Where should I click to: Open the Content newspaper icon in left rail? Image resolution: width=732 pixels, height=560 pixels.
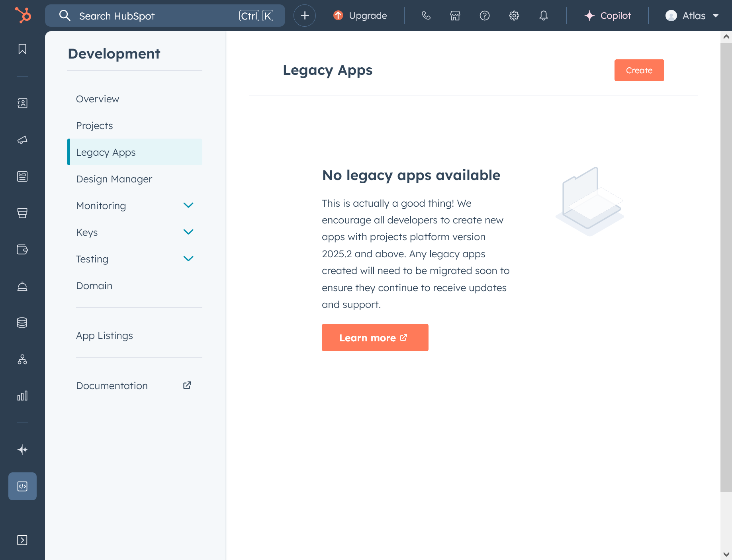tap(22, 176)
